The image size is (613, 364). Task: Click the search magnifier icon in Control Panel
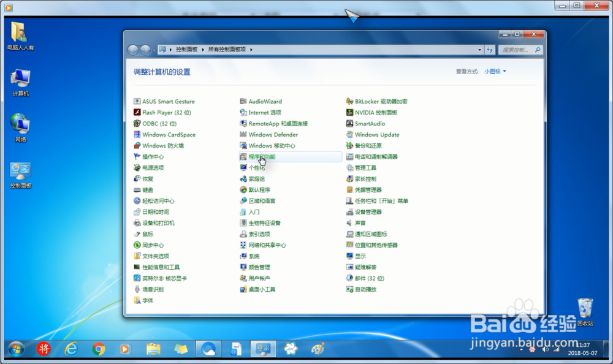pos(538,50)
